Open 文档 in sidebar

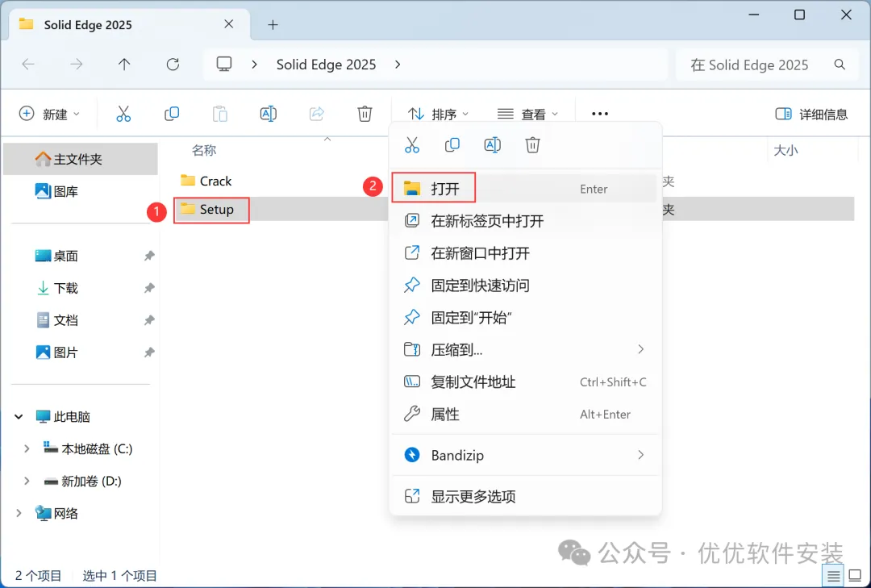coord(56,320)
